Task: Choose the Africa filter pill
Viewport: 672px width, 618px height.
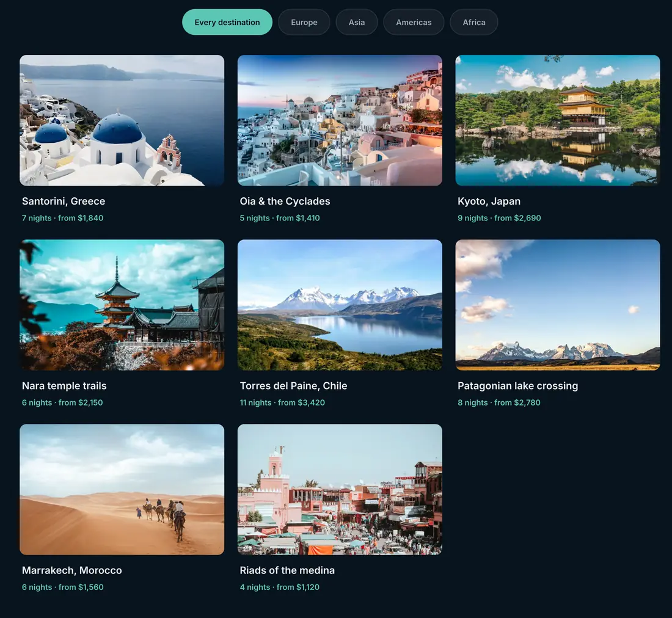Action: coord(474,22)
